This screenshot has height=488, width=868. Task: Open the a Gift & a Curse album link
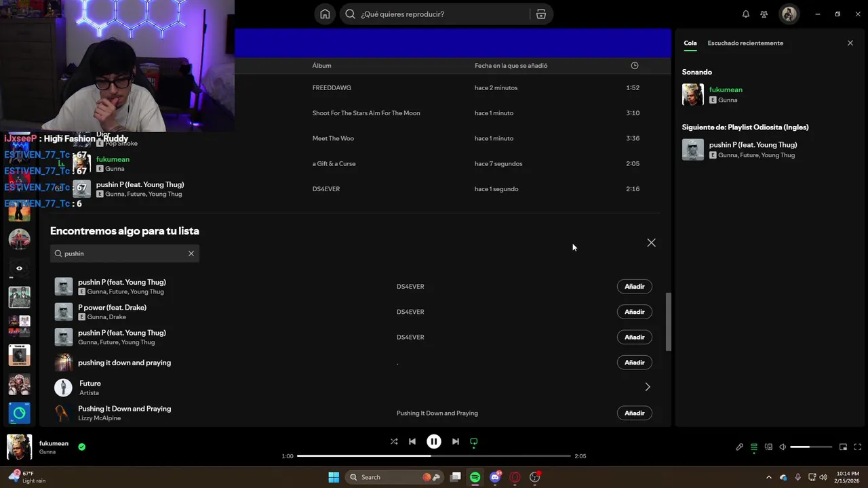point(334,163)
